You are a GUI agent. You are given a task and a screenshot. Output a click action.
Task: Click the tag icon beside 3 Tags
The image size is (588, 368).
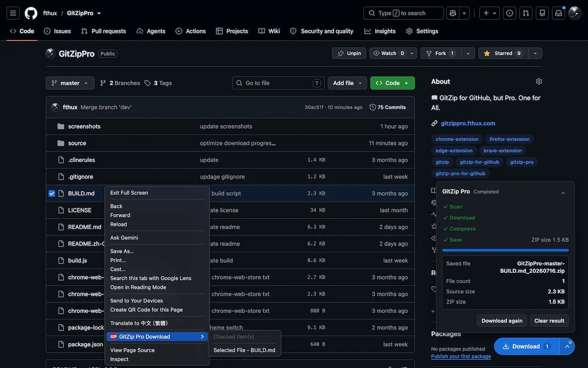(147, 83)
